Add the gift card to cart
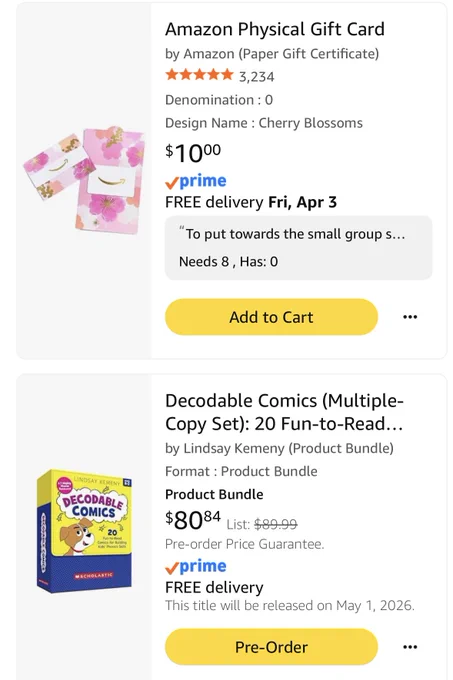Image resolution: width=453 pixels, height=680 pixels. click(x=271, y=317)
